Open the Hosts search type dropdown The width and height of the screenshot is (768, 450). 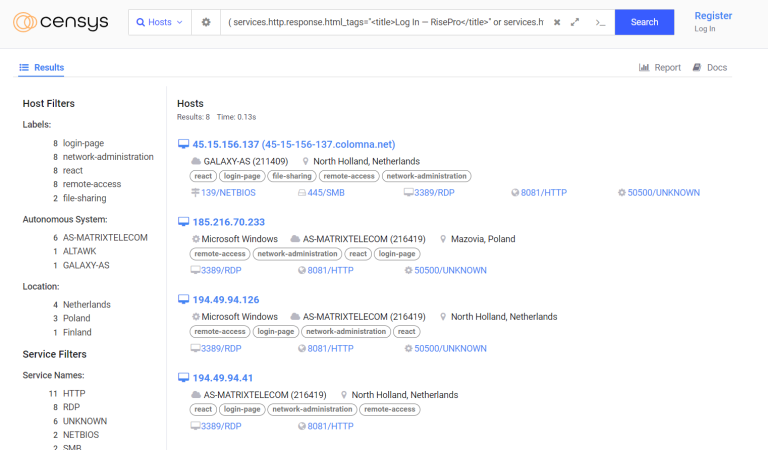[160, 22]
